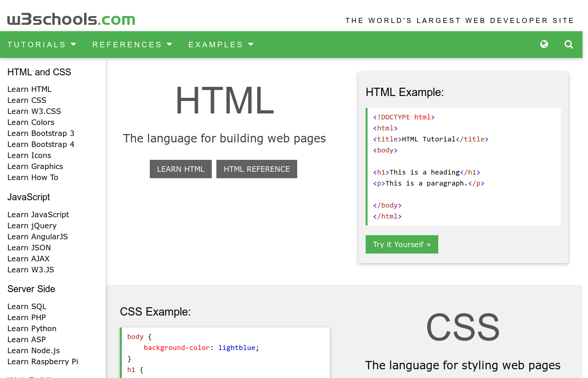Screen dimensions: 588x378
Task: Click 'background-color: lightblue;' CSS line
Action: click(202, 348)
